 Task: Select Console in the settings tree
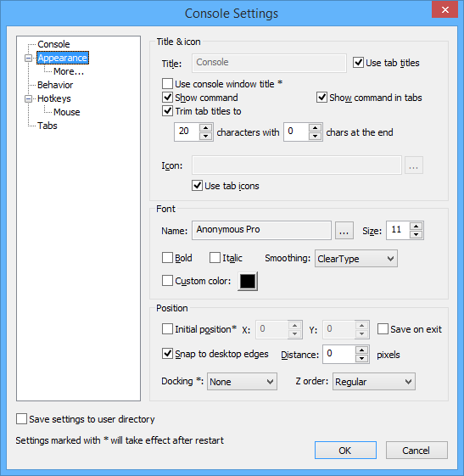[x=53, y=44]
